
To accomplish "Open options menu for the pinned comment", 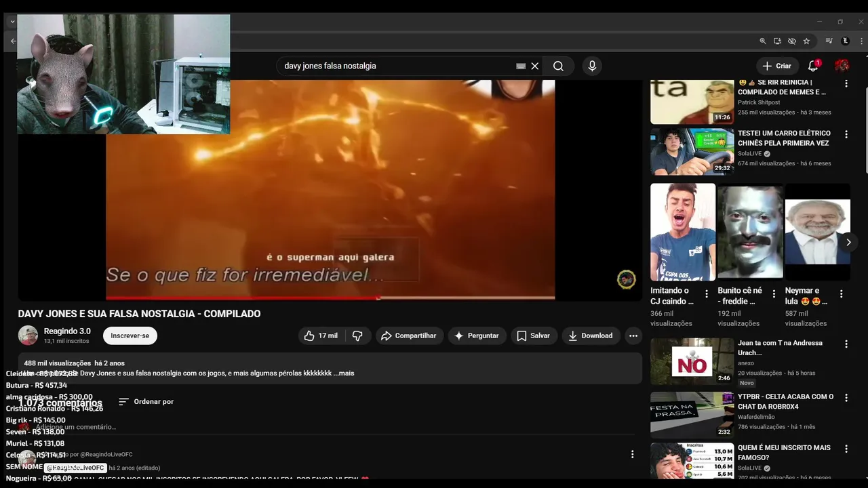I will coord(632,454).
